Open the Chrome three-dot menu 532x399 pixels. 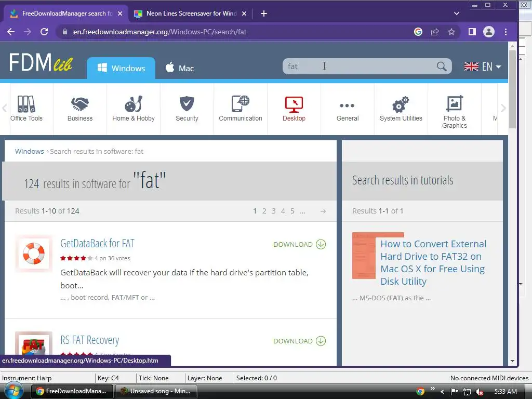[x=506, y=32]
